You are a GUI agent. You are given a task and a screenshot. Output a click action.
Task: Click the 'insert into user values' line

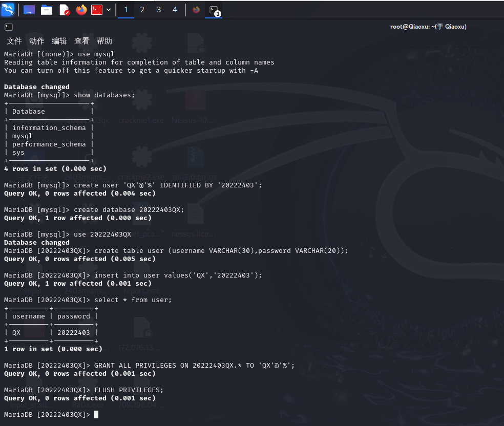pyautogui.click(x=133, y=275)
